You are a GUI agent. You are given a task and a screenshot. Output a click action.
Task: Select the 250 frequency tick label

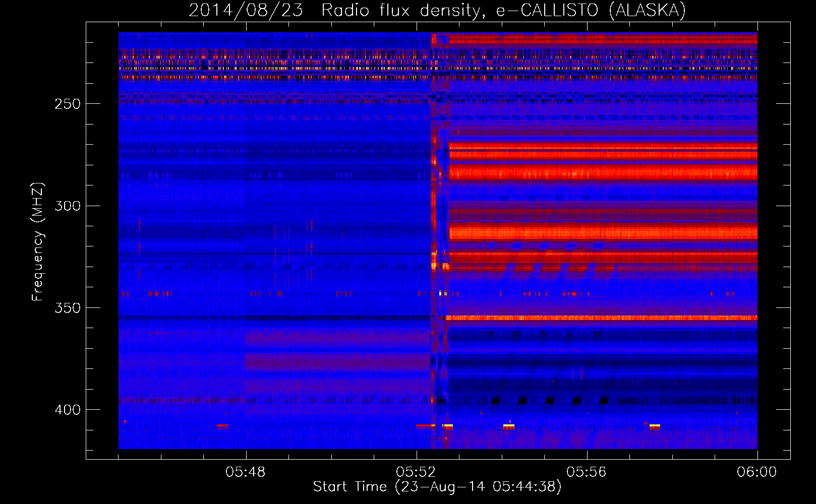(x=68, y=104)
